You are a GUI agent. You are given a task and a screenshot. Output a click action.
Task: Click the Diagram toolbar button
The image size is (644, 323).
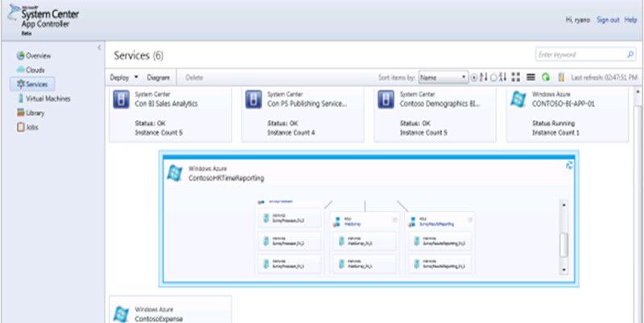[x=158, y=77]
